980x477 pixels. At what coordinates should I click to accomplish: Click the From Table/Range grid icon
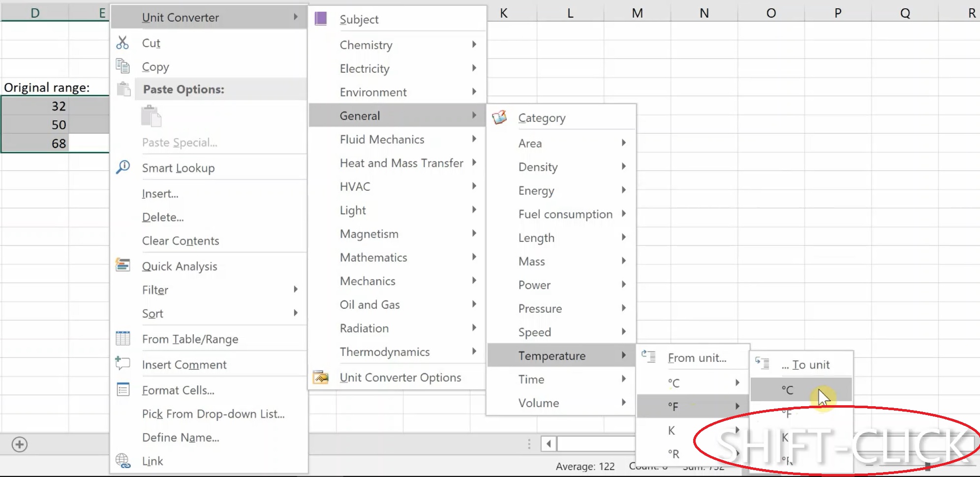[x=122, y=339]
